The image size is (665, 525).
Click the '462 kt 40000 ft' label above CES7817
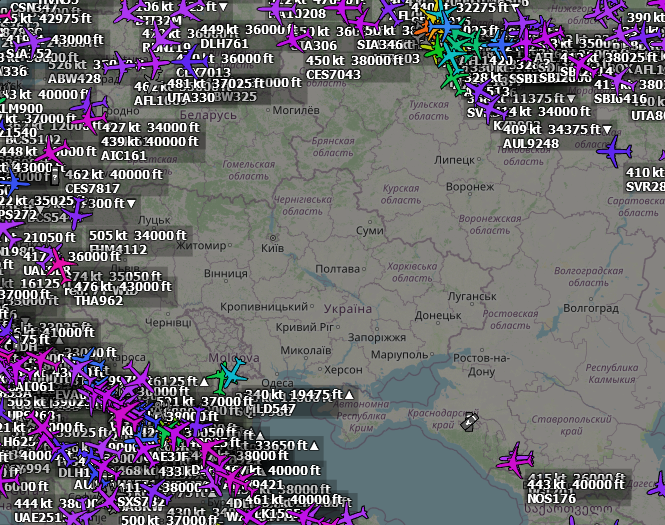(114, 174)
